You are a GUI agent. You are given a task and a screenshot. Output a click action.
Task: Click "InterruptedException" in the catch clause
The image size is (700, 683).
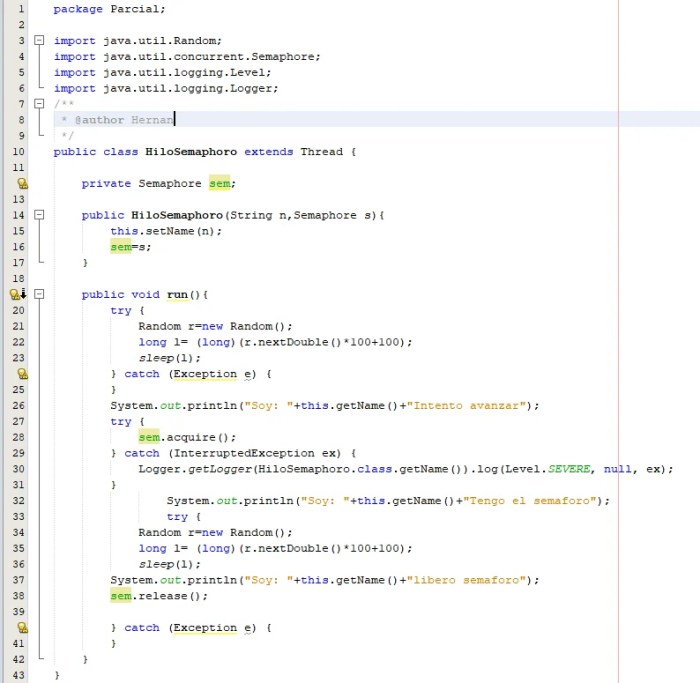pyautogui.click(x=244, y=453)
